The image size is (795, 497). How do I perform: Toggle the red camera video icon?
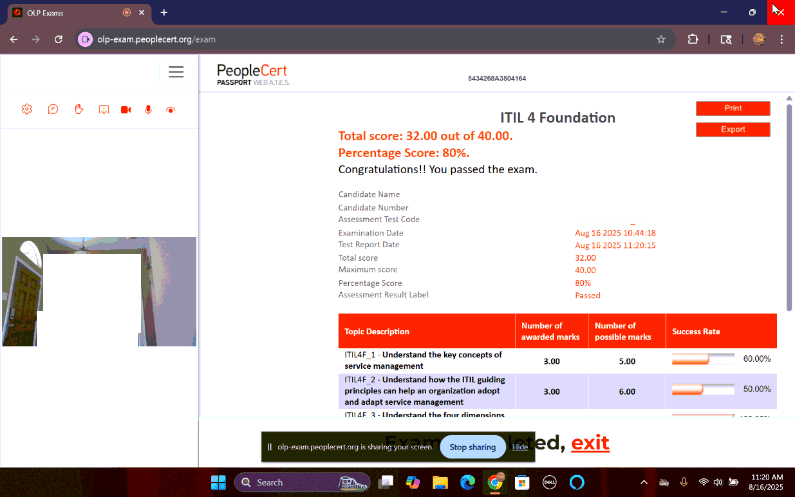click(126, 109)
